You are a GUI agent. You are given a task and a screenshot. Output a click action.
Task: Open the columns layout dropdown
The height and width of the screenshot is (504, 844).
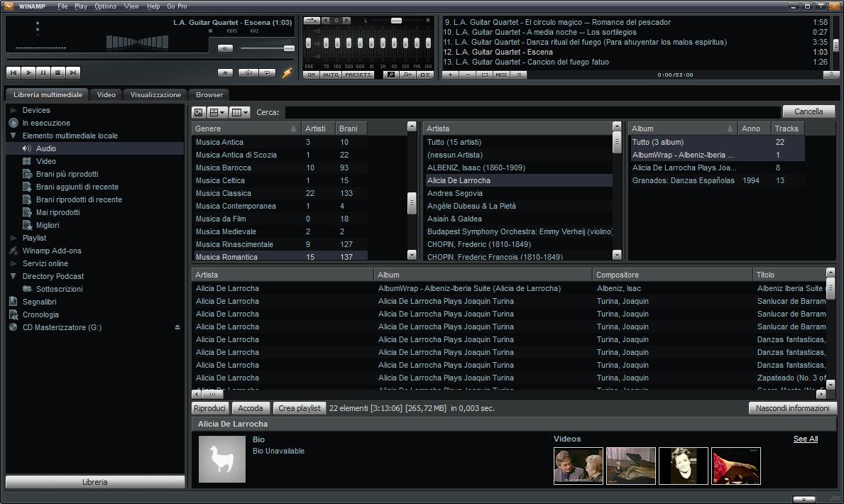point(239,112)
